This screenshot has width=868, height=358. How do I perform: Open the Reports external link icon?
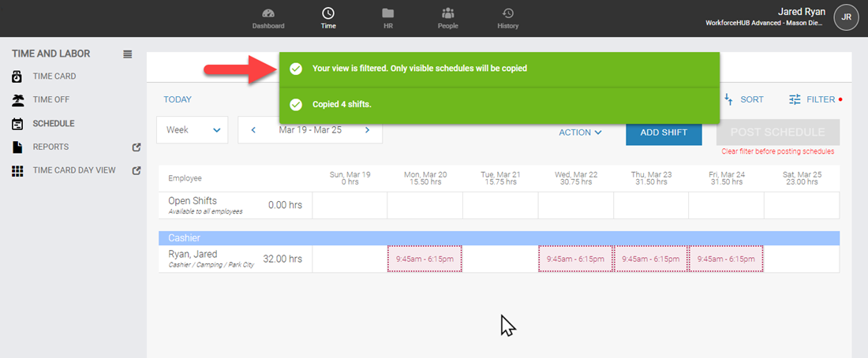tap(137, 147)
